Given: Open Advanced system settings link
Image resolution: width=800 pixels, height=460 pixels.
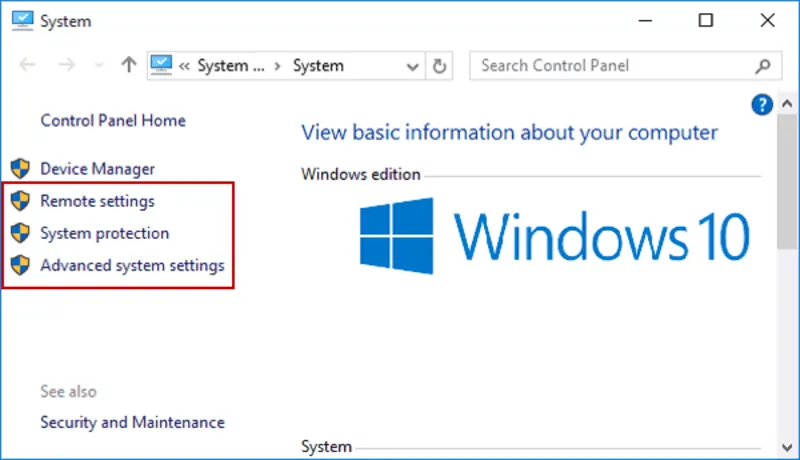Looking at the screenshot, I should (x=132, y=265).
